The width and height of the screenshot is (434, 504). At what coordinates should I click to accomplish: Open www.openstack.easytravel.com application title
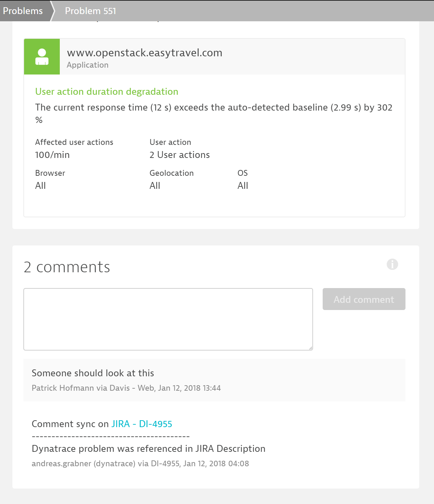(x=144, y=53)
